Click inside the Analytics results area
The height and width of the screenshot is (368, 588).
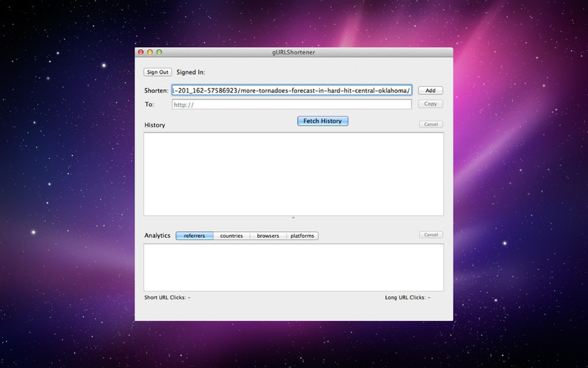(x=293, y=267)
